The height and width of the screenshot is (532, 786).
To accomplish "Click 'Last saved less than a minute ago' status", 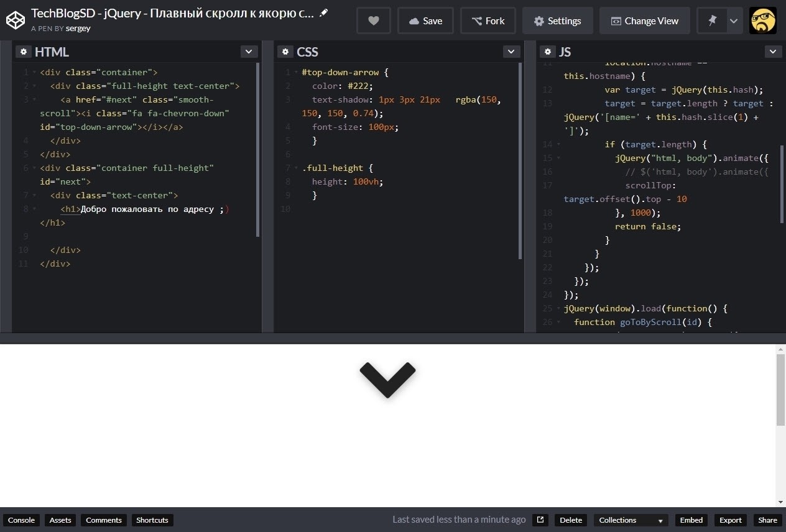I will pyautogui.click(x=459, y=520).
